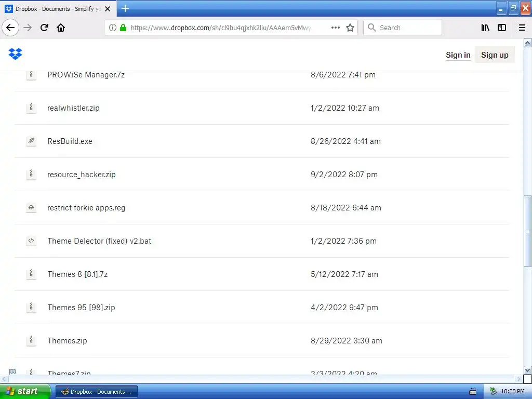This screenshot has height=399, width=532.
Task: Select the Dropbox - Documents tab
Action: pos(58,9)
